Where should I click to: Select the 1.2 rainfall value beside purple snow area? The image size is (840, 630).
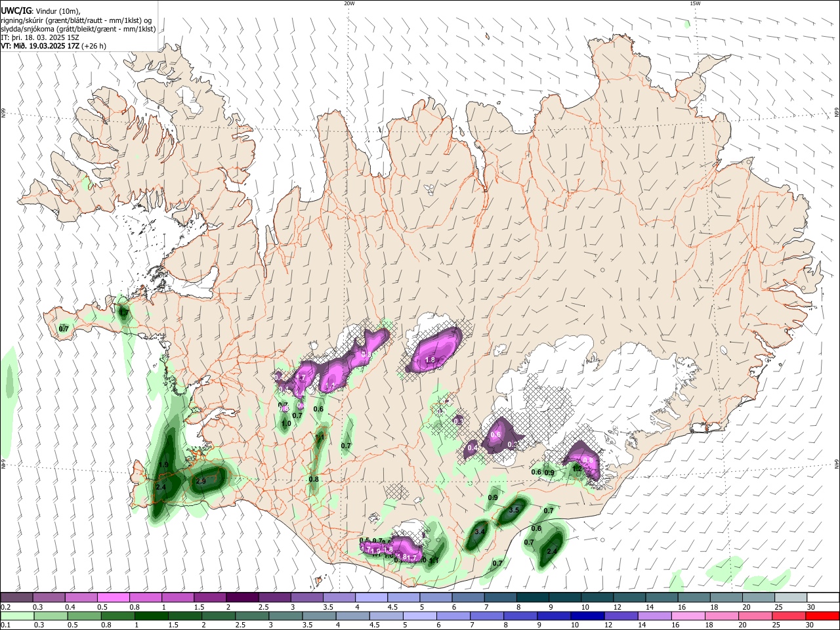pos(577,469)
